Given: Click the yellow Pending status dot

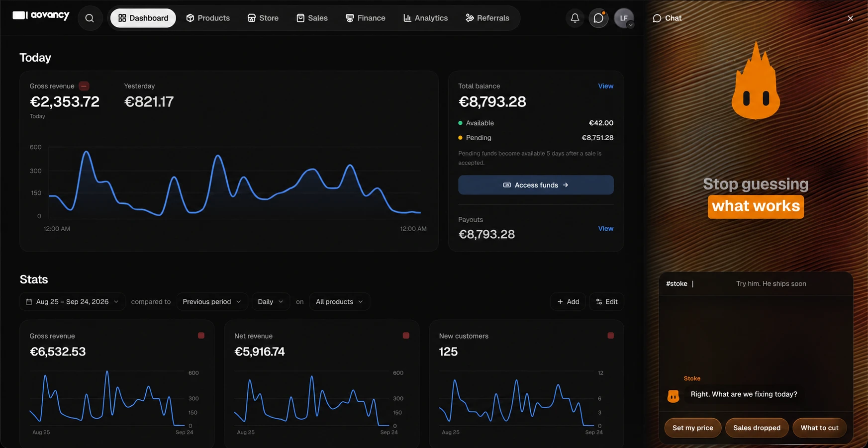Looking at the screenshot, I should click(460, 138).
